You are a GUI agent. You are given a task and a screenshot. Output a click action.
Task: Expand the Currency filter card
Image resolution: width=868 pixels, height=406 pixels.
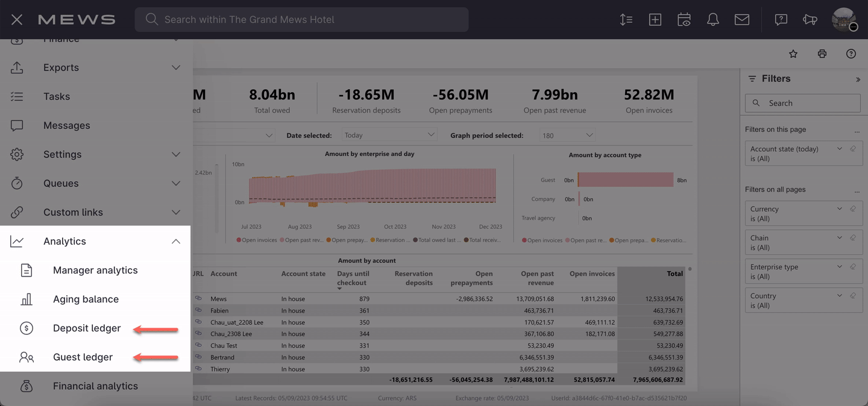pyautogui.click(x=840, y=209)
